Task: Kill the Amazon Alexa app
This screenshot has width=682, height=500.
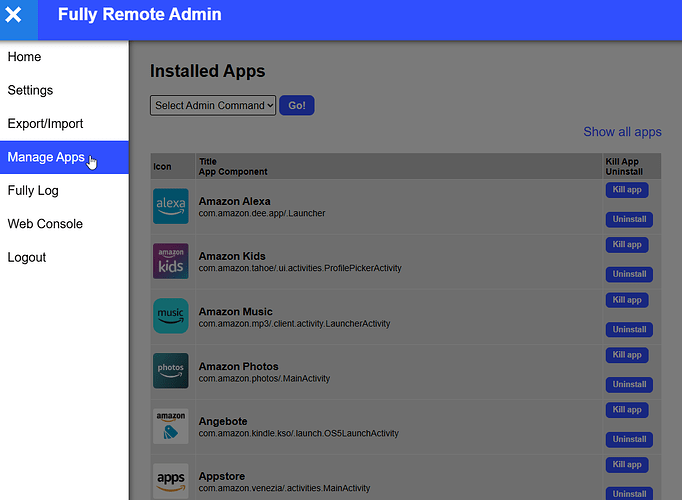Action: 627,190
